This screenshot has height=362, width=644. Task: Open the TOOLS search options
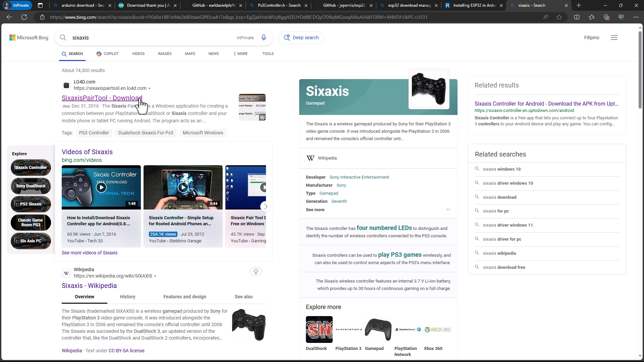pyautogui.click(x=268, y=54)
